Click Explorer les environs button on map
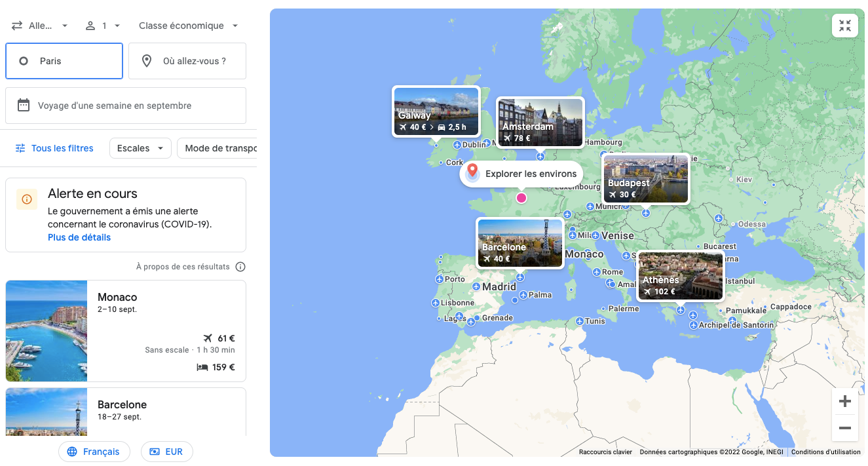The image size is (868, 466). click(x=521, y=174)
